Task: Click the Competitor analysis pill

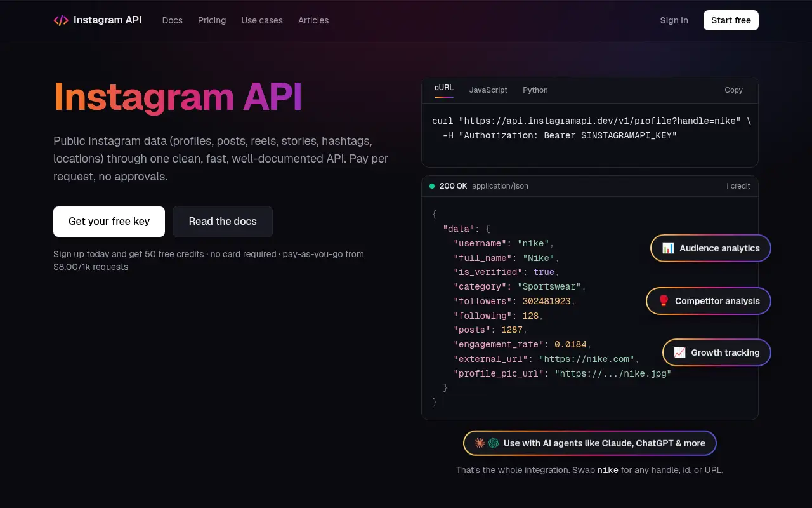Action: point(709,301)
